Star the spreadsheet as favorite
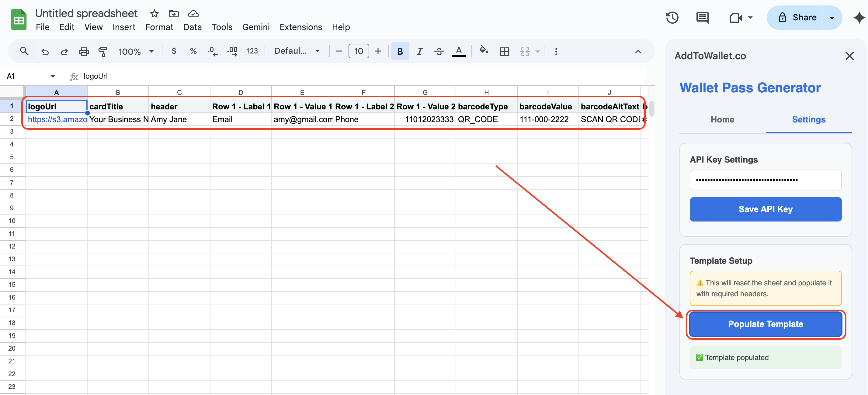868x395 pixels. pyautogui.click(x=154, y=13)
